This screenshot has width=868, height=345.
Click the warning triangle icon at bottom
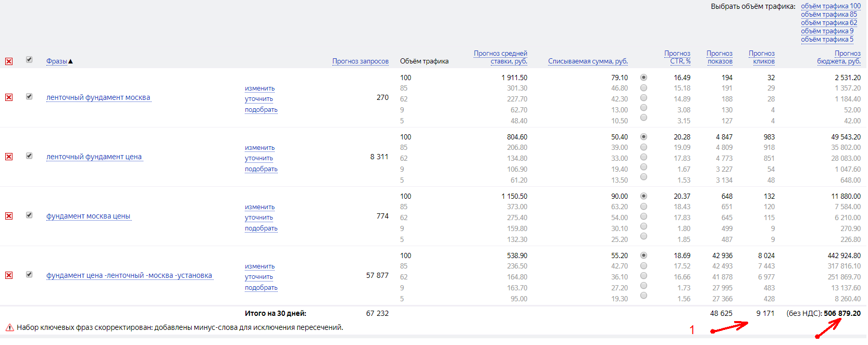[9, 327]
